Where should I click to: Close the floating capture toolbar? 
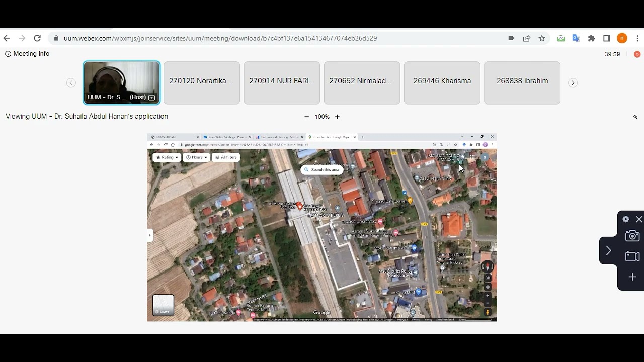click(639, 219)
